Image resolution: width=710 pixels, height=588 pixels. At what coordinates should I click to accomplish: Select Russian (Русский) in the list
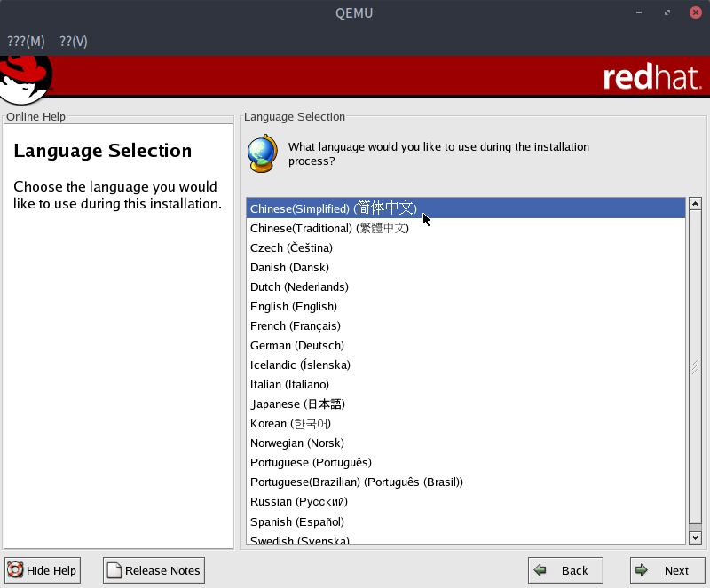[x=299, y=501]
